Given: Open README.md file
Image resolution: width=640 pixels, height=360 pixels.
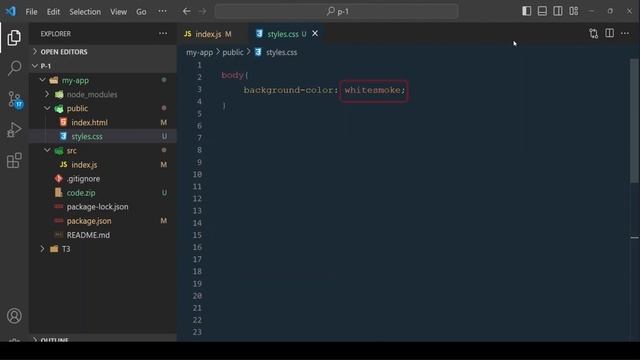Looking at the screenshot, I should pos(103,235).
